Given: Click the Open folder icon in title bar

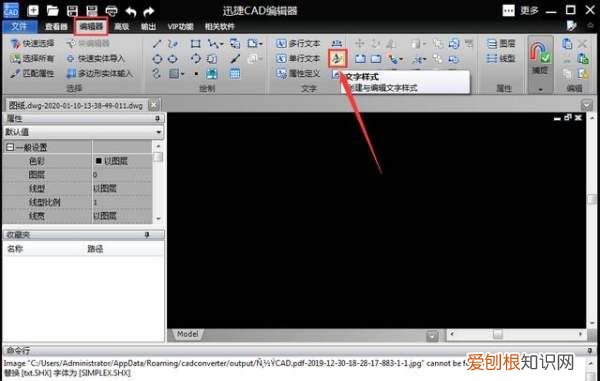Looking at the screenshot, I should pos(52,10).
